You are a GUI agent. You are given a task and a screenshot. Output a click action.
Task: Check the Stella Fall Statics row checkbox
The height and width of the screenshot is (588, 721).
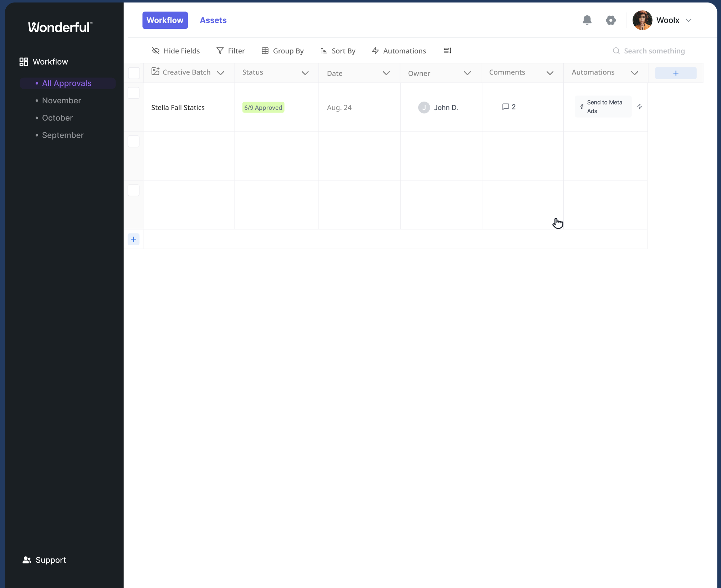pyautogui.click(x=133, y=93)
